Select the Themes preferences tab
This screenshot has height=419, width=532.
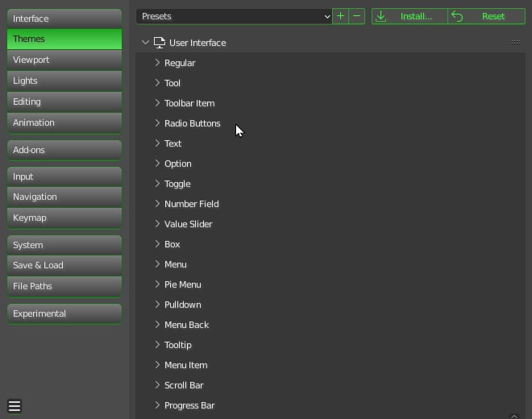(x=64, y=39)
